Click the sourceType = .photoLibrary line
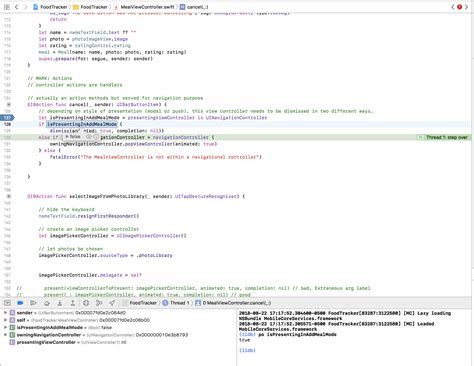 click(x=105, y=255)
